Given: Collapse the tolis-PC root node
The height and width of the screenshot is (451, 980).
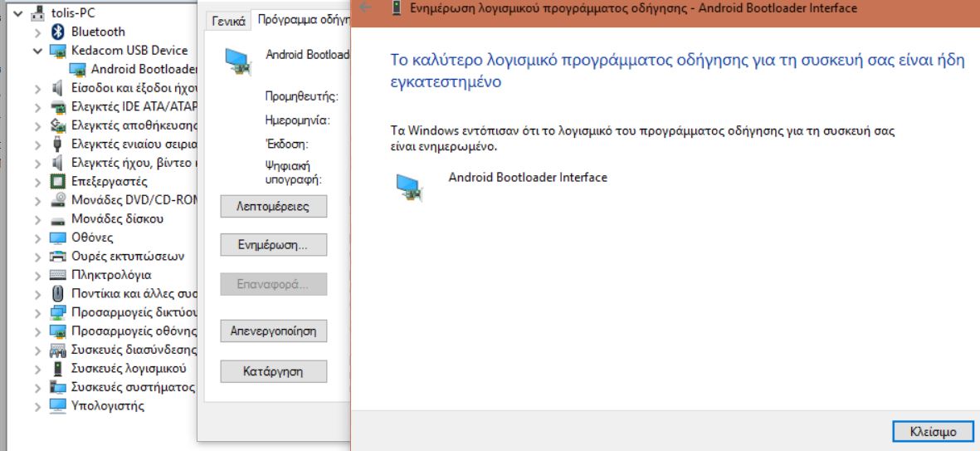Looking at the screenshot, I should point(18,13).
